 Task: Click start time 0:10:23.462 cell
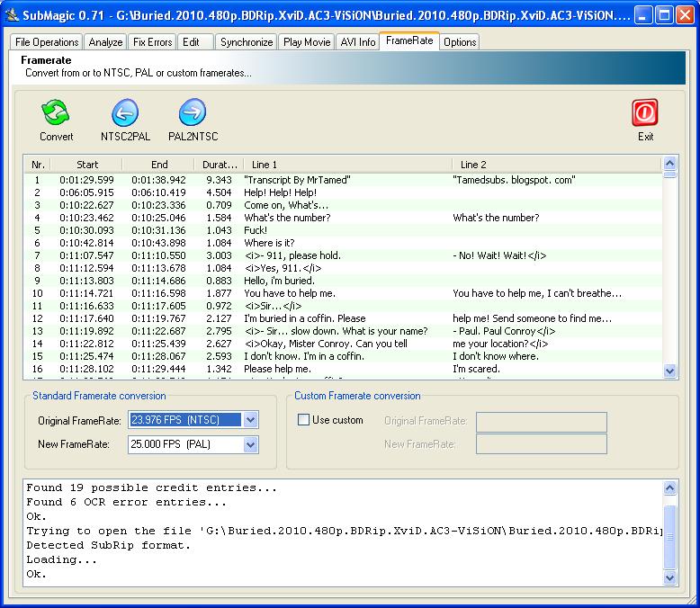point(86,218)
